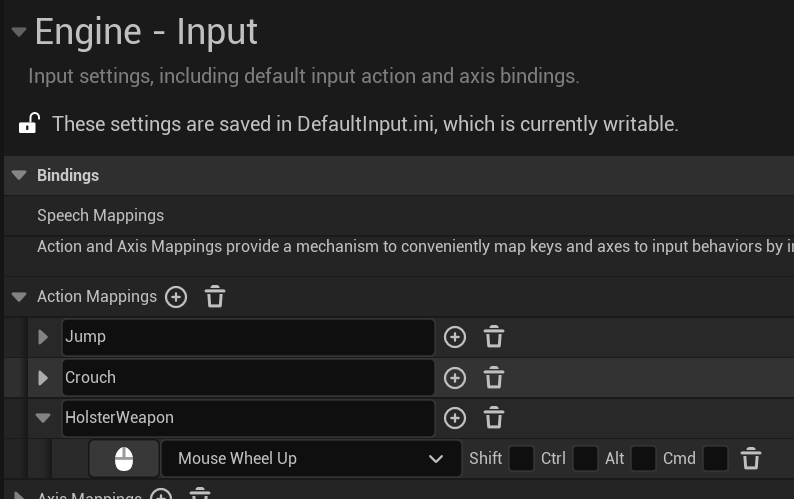Delete the HolsterWeapon action mapping

pos(493,418)
